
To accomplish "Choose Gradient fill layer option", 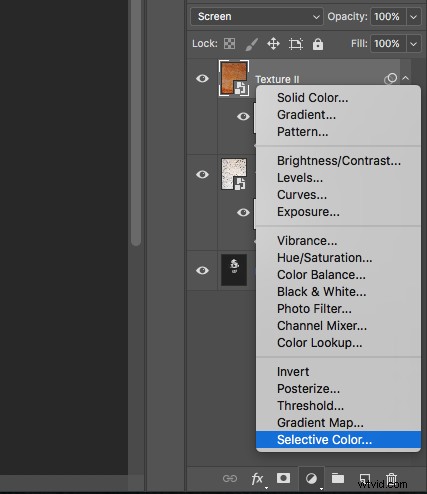I will 338,115.
